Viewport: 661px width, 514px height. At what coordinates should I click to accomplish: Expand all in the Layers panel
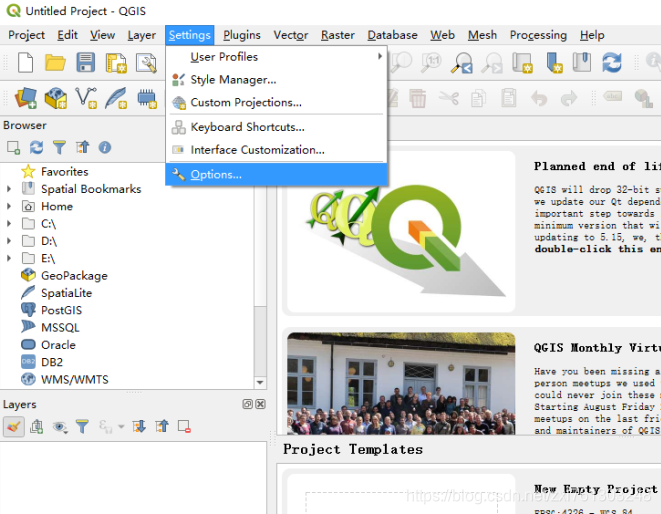pyautogui.click(x=139, y=427)
